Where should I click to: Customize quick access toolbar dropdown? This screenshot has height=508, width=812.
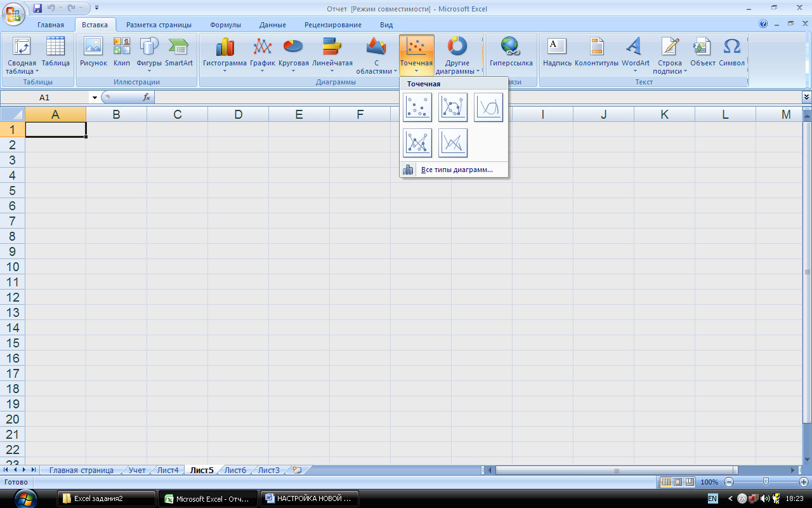[x=96, y=9]
